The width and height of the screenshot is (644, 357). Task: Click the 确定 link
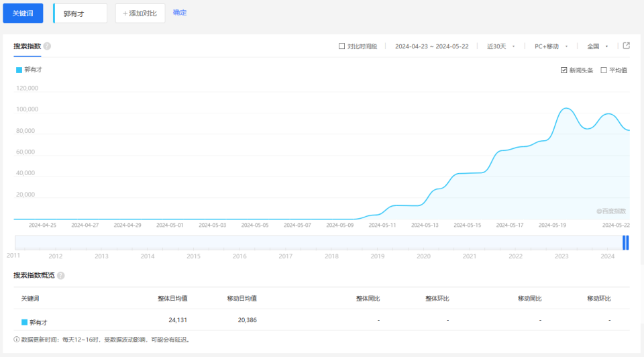tap(180, 13)
